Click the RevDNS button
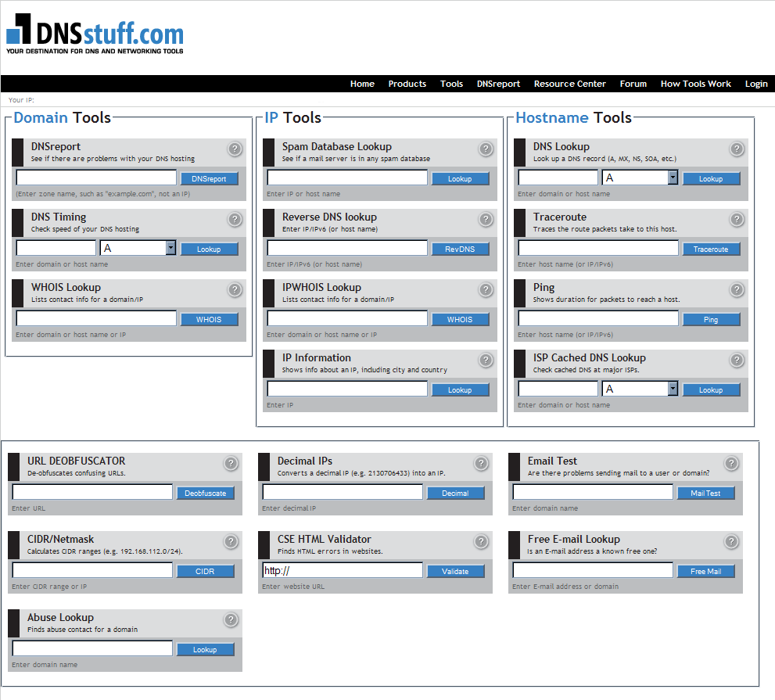Image resolution: width=775 pixels, height=700 pixels. [x=460, y=249]
